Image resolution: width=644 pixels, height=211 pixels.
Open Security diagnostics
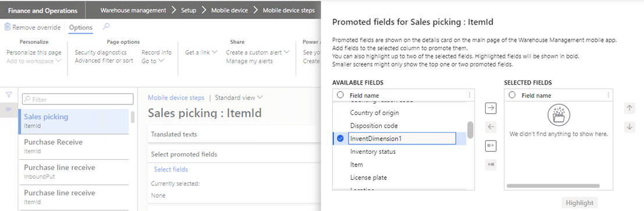101,52
